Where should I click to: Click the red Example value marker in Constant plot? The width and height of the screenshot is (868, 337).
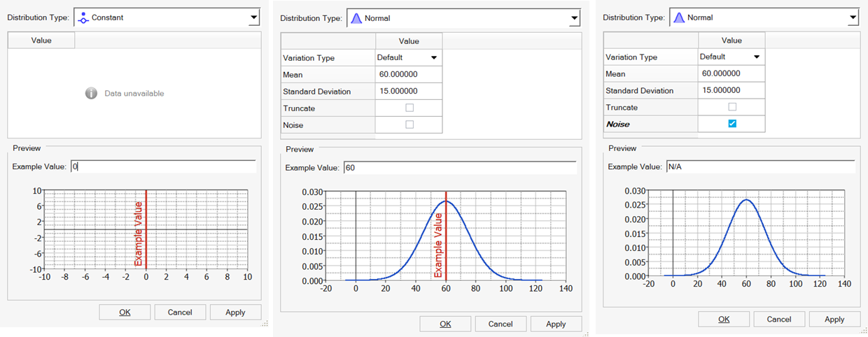[146, 229]
